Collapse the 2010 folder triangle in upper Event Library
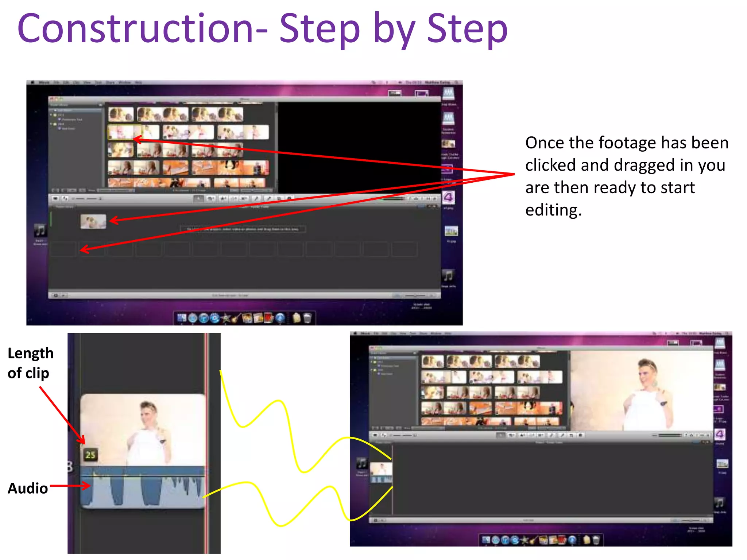The image size is (747, 560). pyautogui.click(x=51, y=124)
